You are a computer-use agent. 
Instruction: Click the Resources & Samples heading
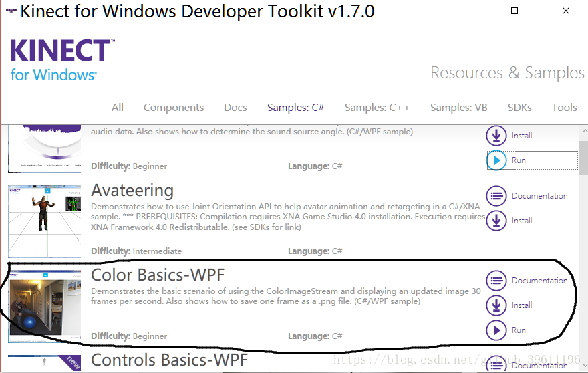[507, 73]
